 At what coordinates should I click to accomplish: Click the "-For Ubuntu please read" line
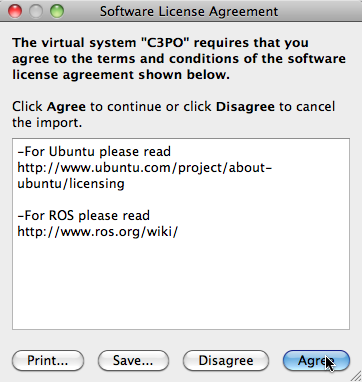click(x=94, y=152)
